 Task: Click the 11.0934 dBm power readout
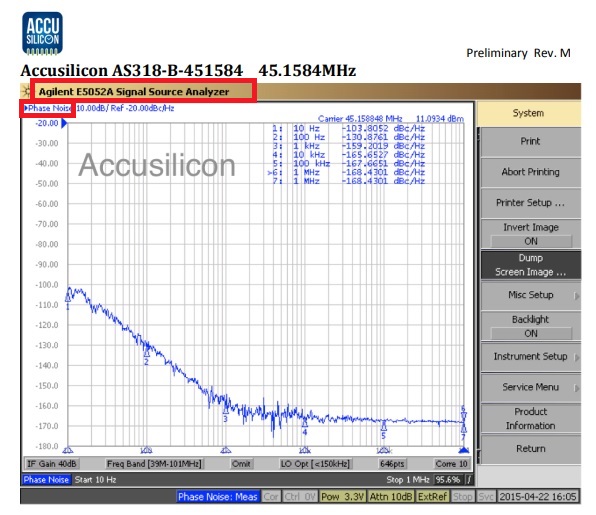(440, 119)
